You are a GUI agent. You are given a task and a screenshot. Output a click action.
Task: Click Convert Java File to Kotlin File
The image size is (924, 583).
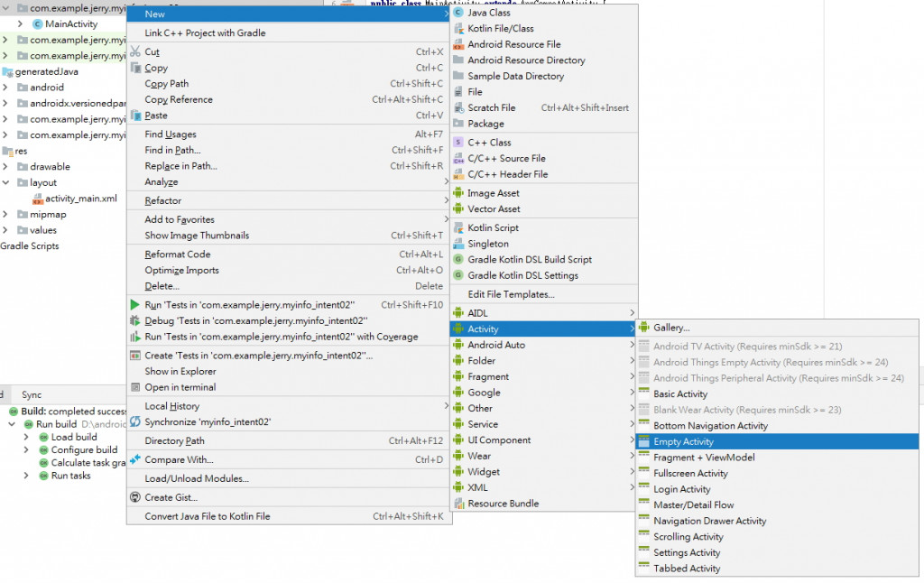coord(290,516)
